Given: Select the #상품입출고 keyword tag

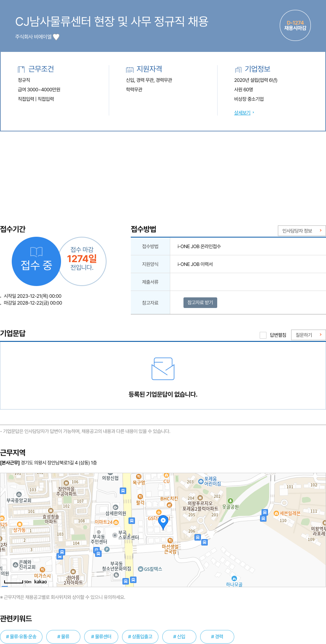Looking at the screenshot, I should [140, 636].
